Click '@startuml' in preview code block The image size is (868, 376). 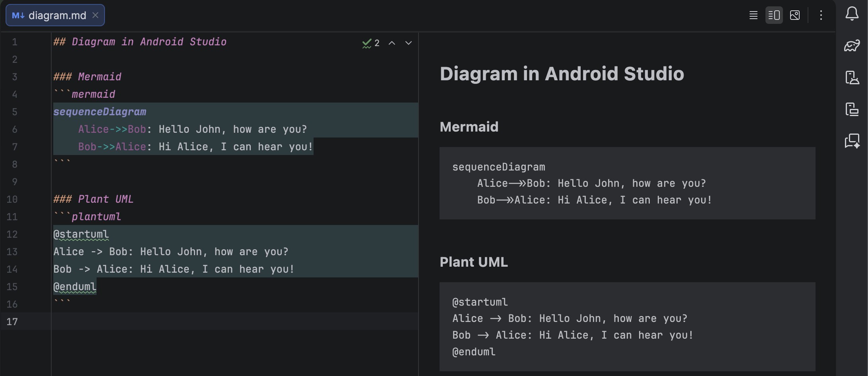[480, 302]
